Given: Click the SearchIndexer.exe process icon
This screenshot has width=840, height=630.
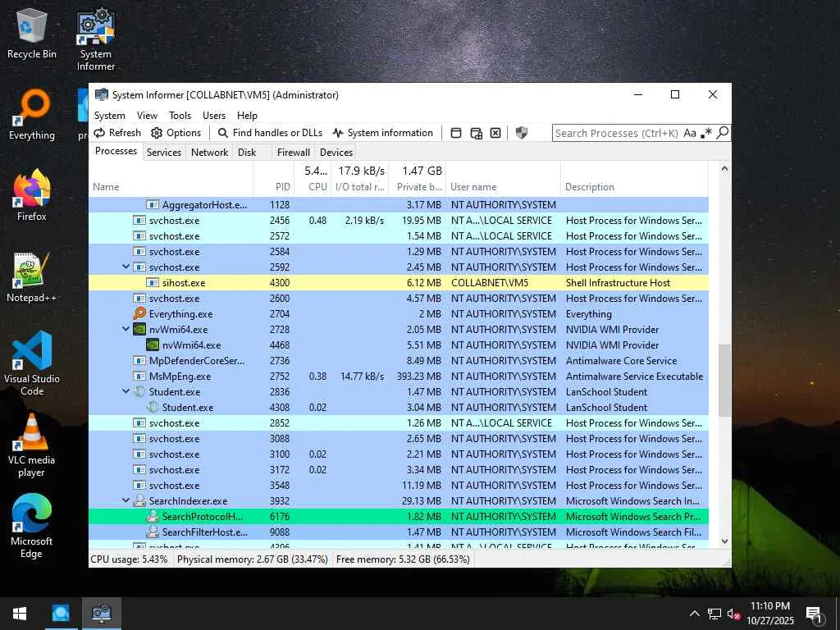Looking at the screenshot, I should [139, 501].
